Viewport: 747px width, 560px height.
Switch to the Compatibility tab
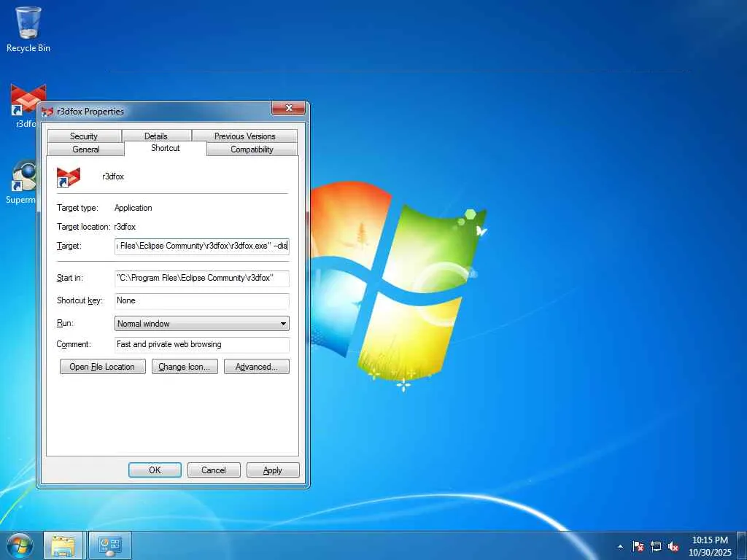252,149
